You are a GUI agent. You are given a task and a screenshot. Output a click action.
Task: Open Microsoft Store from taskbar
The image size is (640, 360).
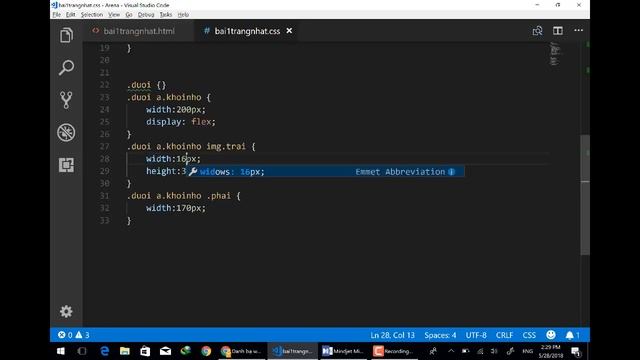click(x=145, y=351)
